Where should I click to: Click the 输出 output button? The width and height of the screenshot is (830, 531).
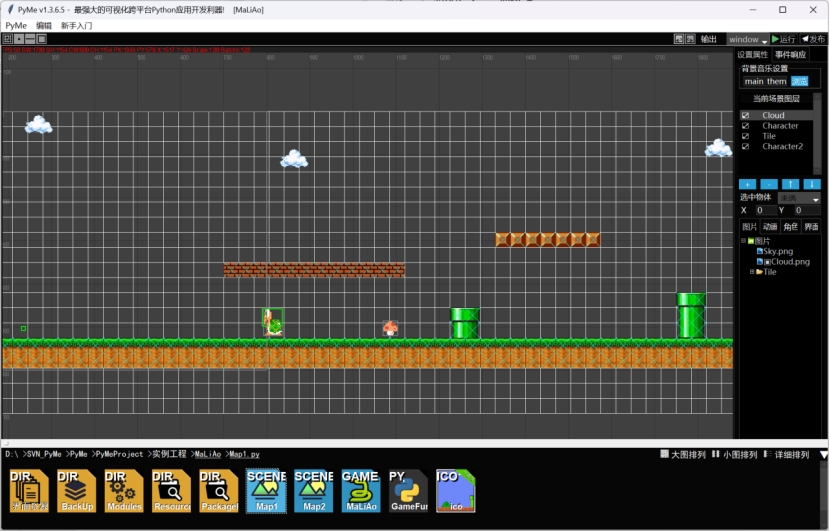(709, 39)
